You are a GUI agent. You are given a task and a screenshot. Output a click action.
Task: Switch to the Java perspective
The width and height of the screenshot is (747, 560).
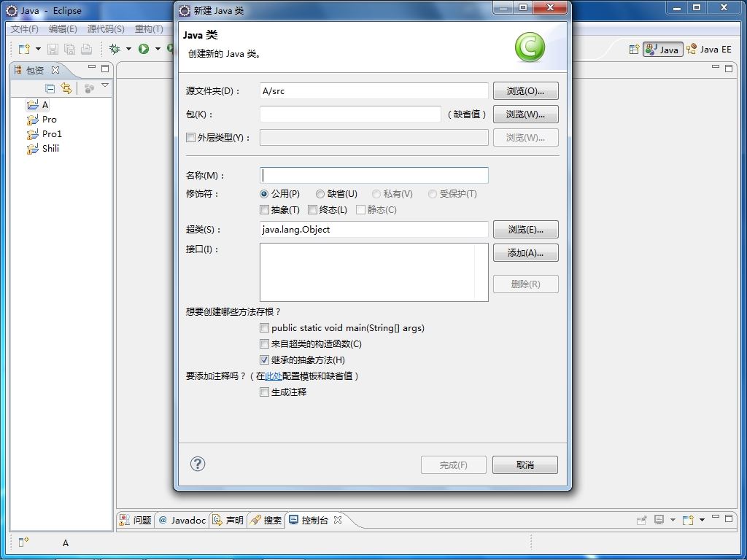662,49
